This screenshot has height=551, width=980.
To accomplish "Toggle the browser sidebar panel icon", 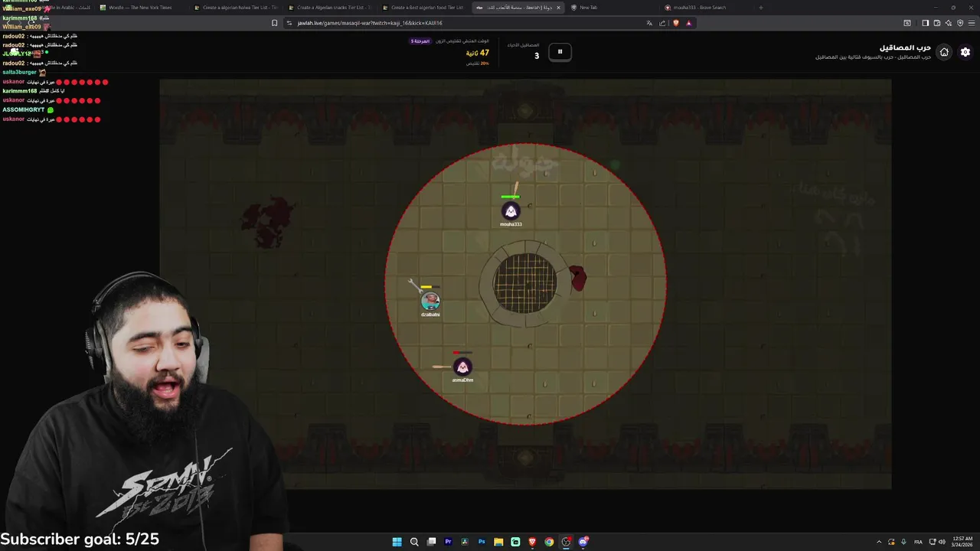I will (925, 23).
